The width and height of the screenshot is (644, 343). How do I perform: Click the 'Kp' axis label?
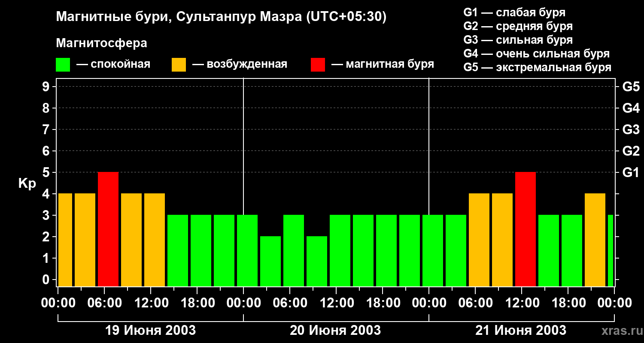(x=27, y=184)
